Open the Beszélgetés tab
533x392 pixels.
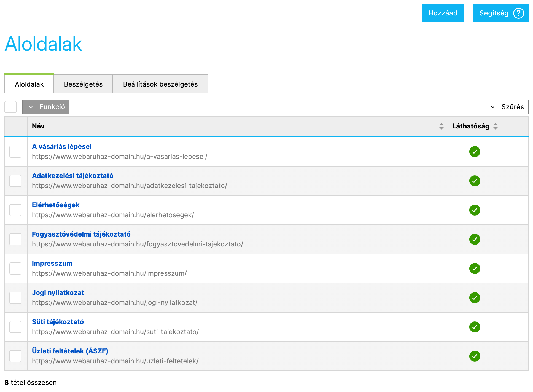coord(83,84)
